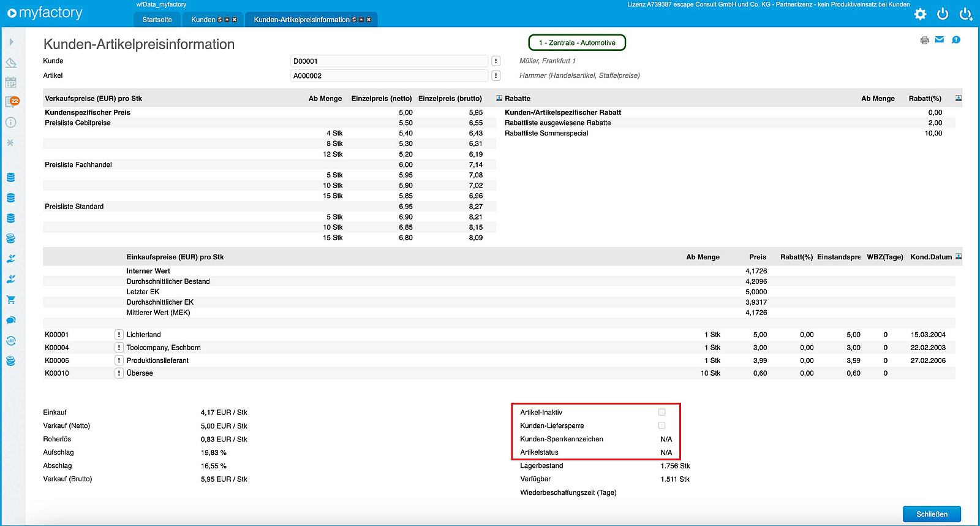
Task: Open the calendar icon in the sidebar
Action: pos(11,82)
